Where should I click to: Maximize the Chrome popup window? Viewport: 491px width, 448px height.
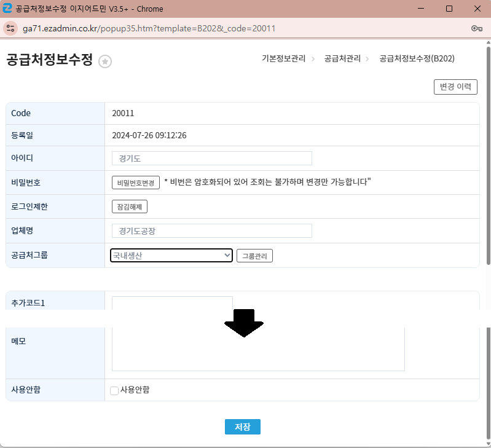(x=449, y=9)
